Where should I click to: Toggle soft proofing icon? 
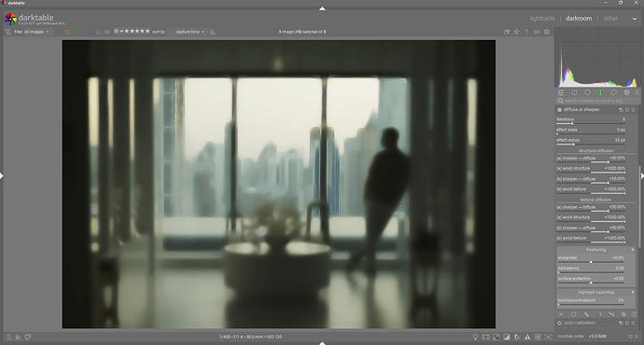click(x=517, y=338)
